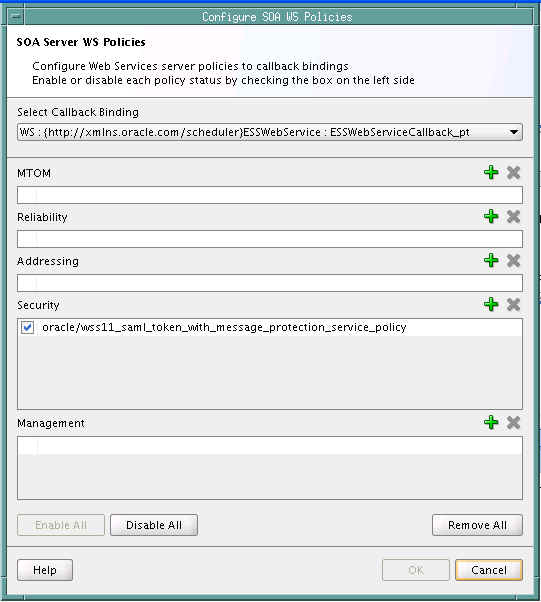Delete Management policy with gray X

513,423
